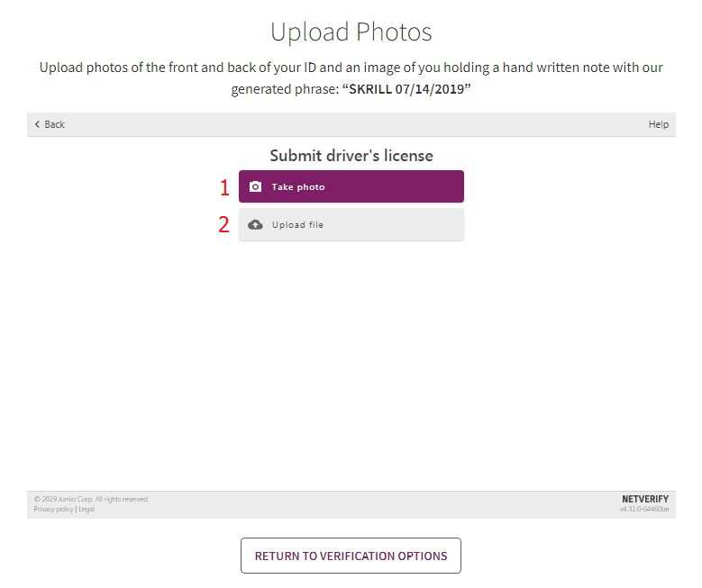Click the NETVERIFY logo in footer

[x=645, y=499]
